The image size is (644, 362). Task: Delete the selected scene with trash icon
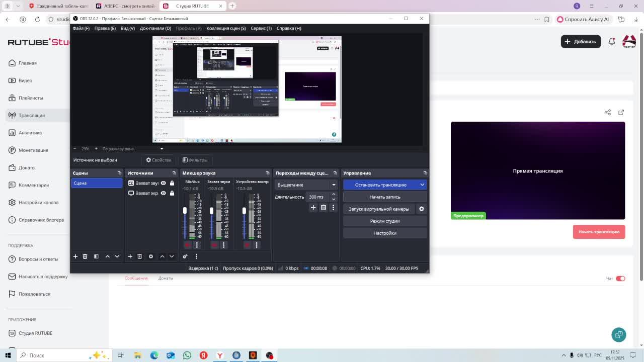[85, 256]
